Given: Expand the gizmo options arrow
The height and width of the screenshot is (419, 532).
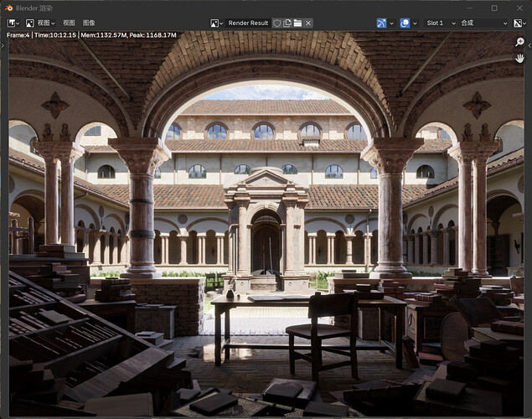Looking at the screenshot, I should (x=392, y=23).
